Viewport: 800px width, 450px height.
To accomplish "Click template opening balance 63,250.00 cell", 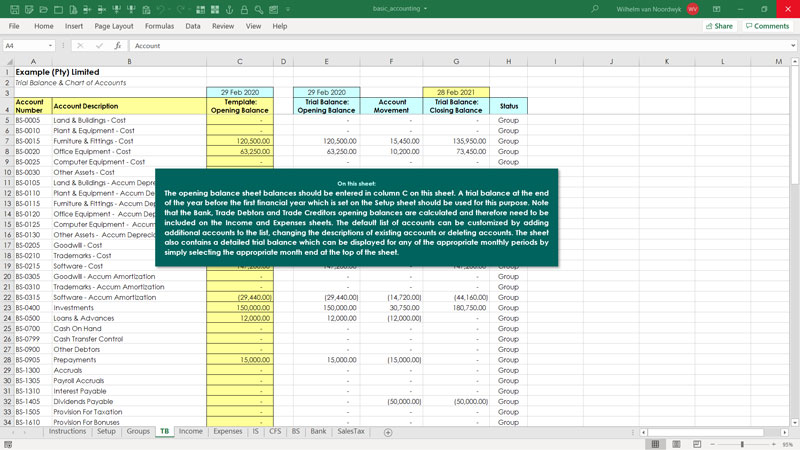I will point(240,152).
